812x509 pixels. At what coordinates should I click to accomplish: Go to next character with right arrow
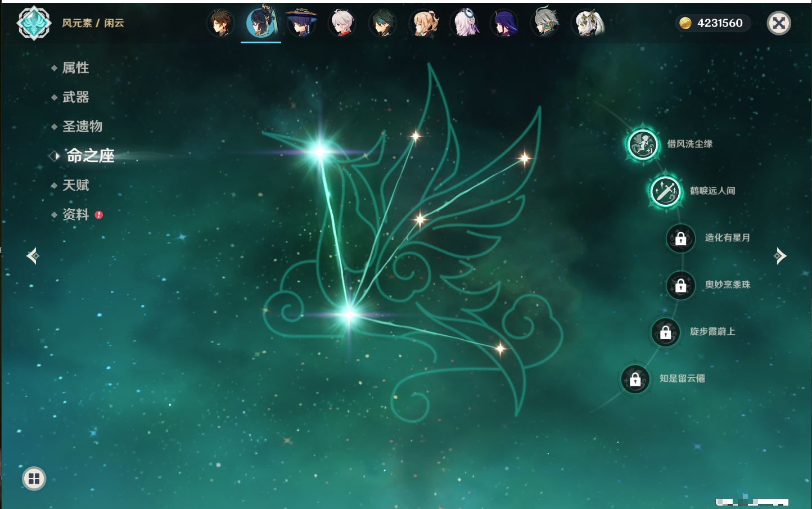pyautogui.click(x=780, y=256)
